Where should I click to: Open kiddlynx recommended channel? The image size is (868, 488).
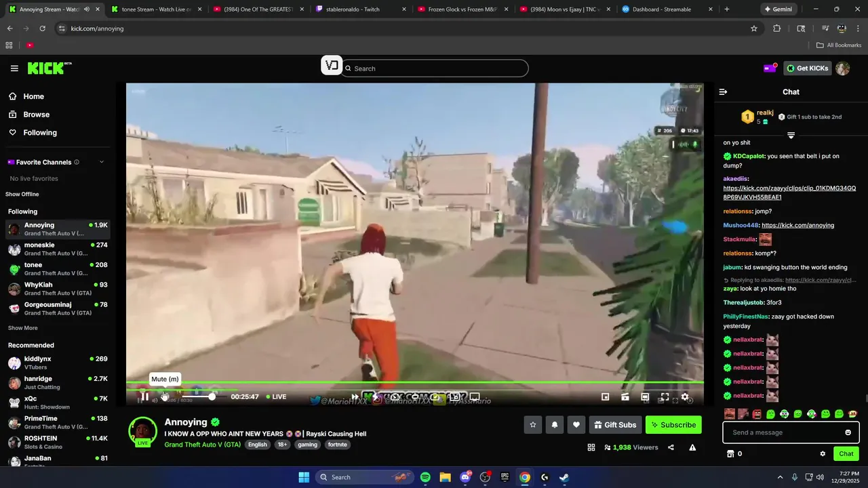[58, 363]
